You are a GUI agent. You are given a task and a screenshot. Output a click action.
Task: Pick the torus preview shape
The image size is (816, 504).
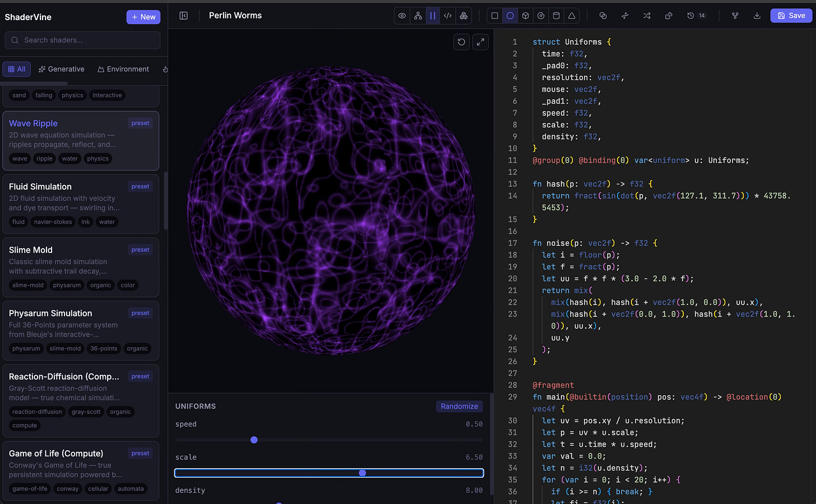tap(541, 16)
